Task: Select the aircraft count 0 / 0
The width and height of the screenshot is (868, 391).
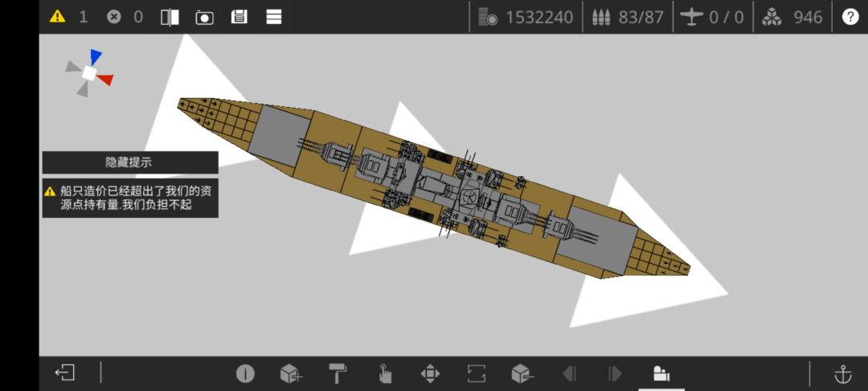Action: click(x=727, y=17)
